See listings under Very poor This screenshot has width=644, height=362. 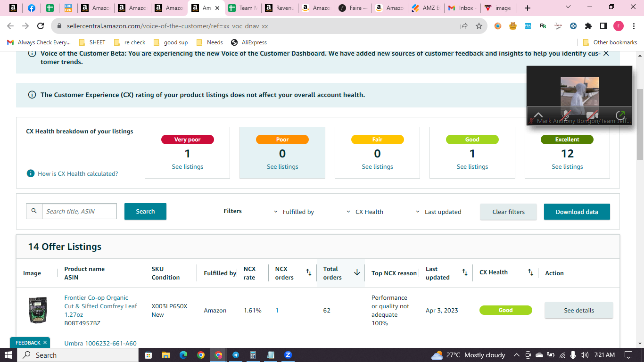[x=188, y=166]
